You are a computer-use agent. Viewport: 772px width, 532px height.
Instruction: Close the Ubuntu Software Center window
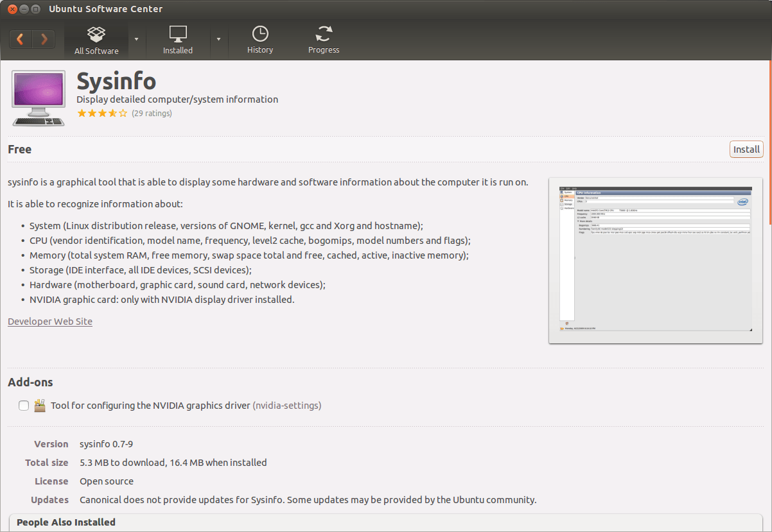pos(11,9)
